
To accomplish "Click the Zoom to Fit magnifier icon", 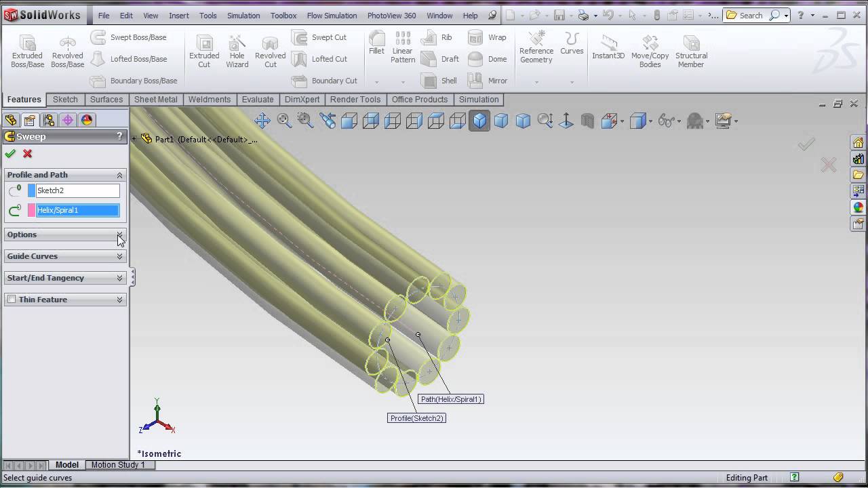I will (284, 121).
